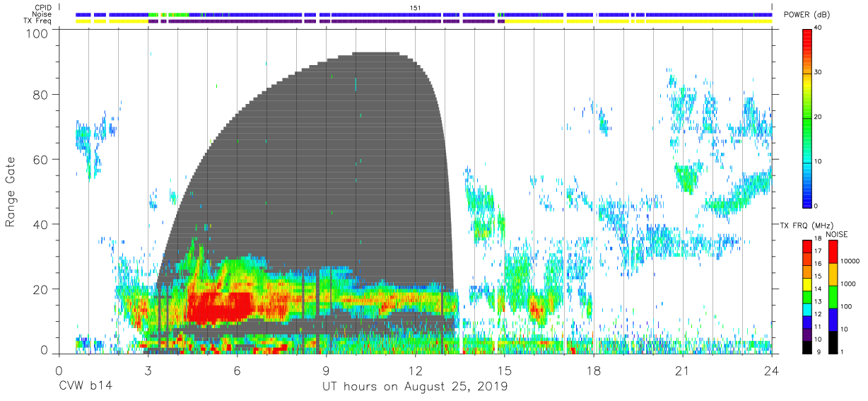Click the yellow TX Freq band at top
The height and width of the screenshot is (401, 868).
640,21
